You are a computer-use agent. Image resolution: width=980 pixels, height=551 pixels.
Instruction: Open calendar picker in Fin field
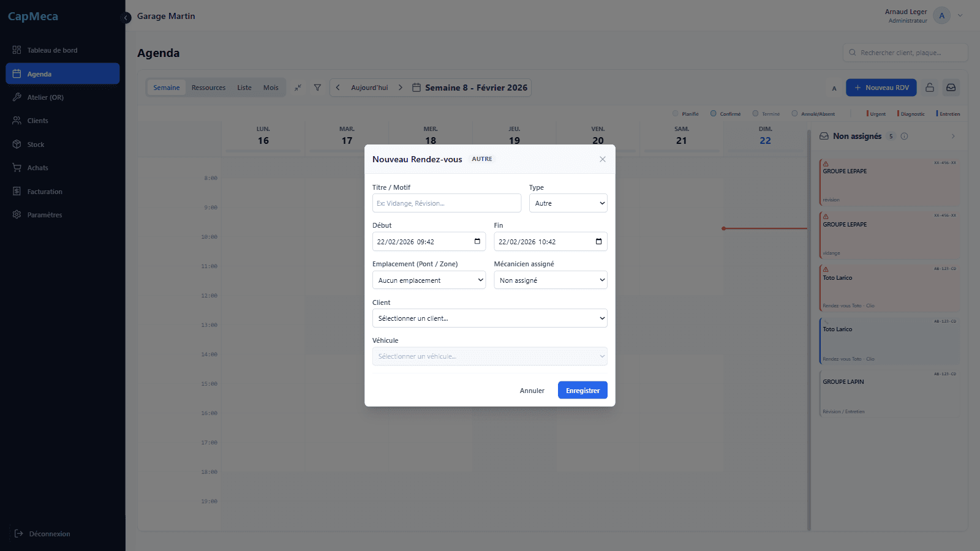tap(598, 241)
